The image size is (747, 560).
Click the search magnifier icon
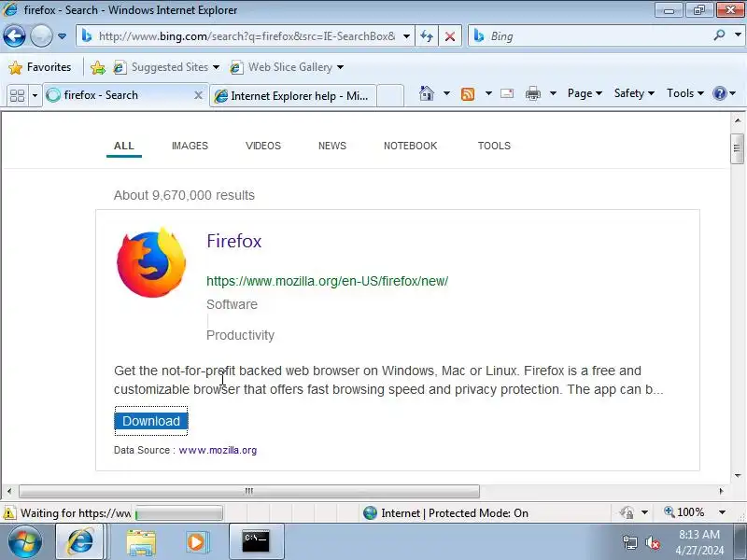click(719, 35)
